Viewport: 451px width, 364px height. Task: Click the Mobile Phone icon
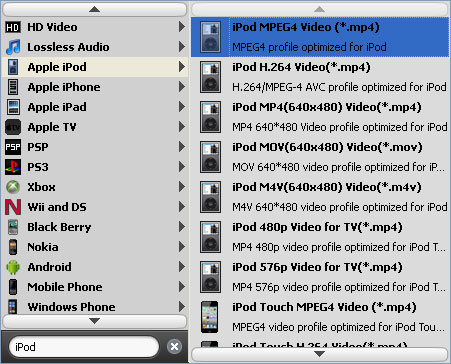pyautogui.click(x=13, y=287)
